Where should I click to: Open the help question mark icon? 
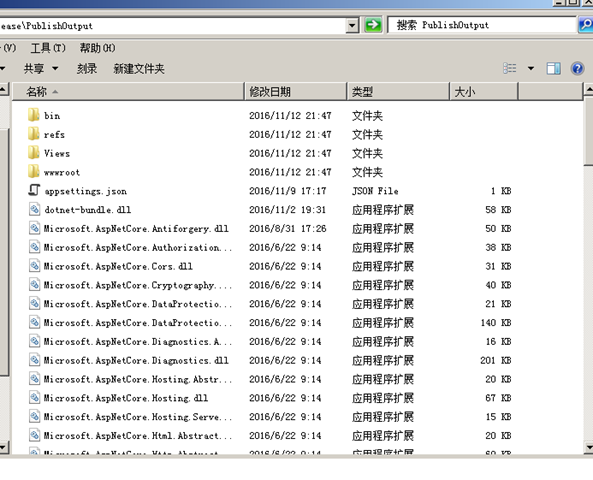(577, 68)
